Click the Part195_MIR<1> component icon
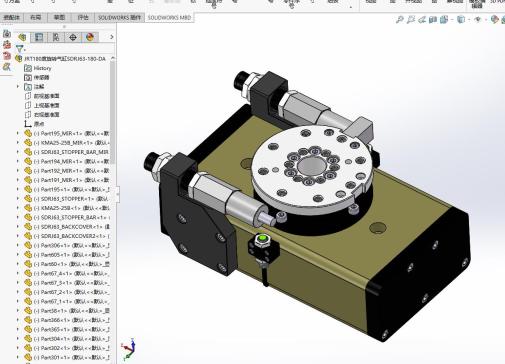This screenshot has height=364, width=505. [x=28, y=133]
